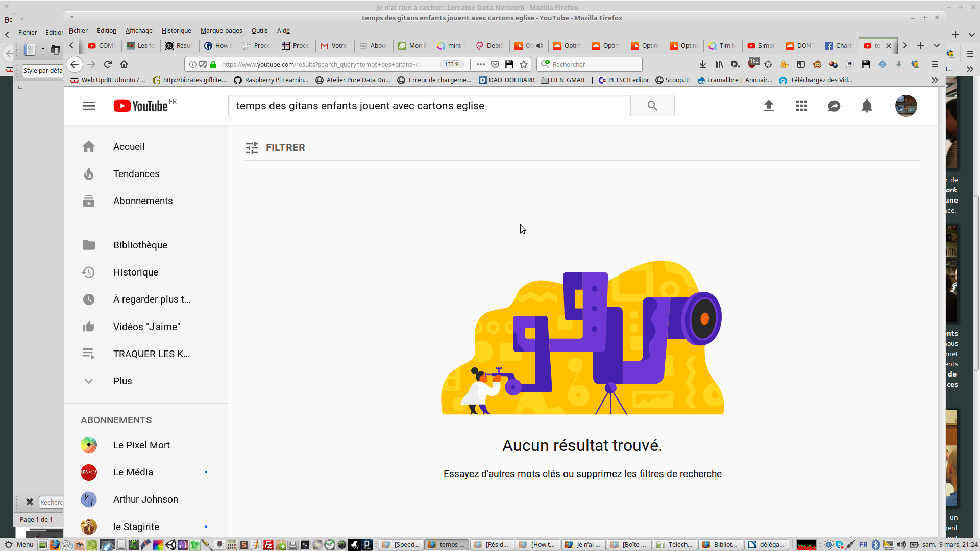
Task: Go to Tendances in sidebar
Action: pos(136,174)
